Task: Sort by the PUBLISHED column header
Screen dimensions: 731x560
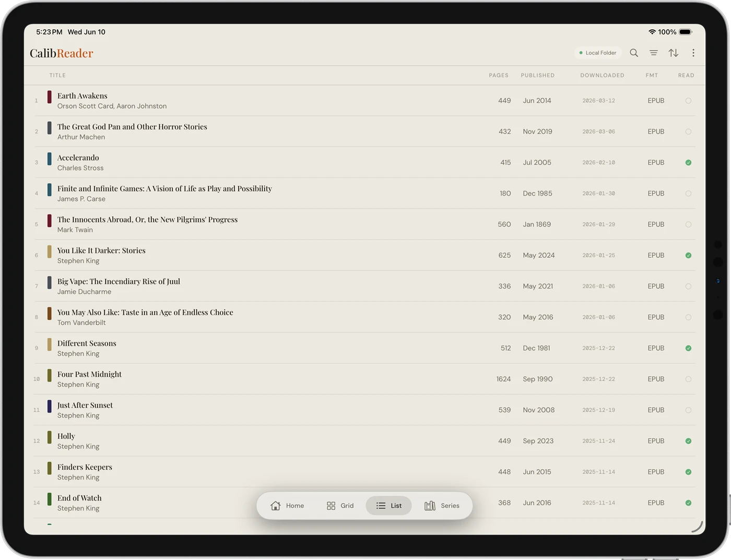Action: (538, 75)
